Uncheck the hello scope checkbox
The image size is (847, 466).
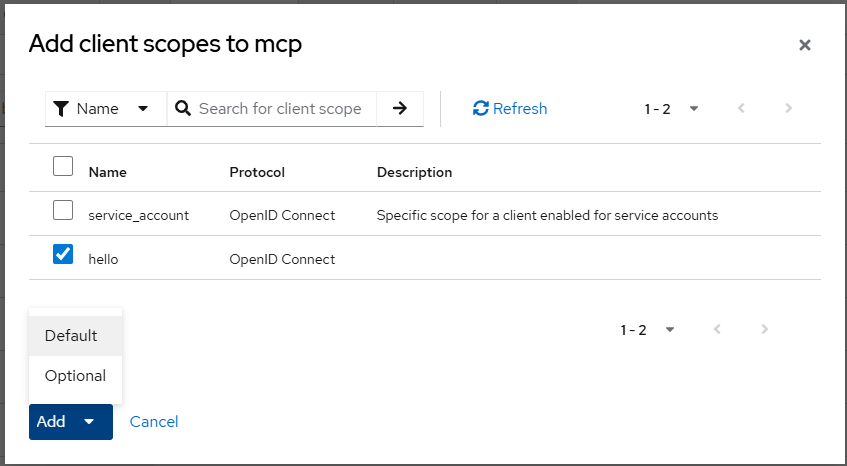[63, 254]
